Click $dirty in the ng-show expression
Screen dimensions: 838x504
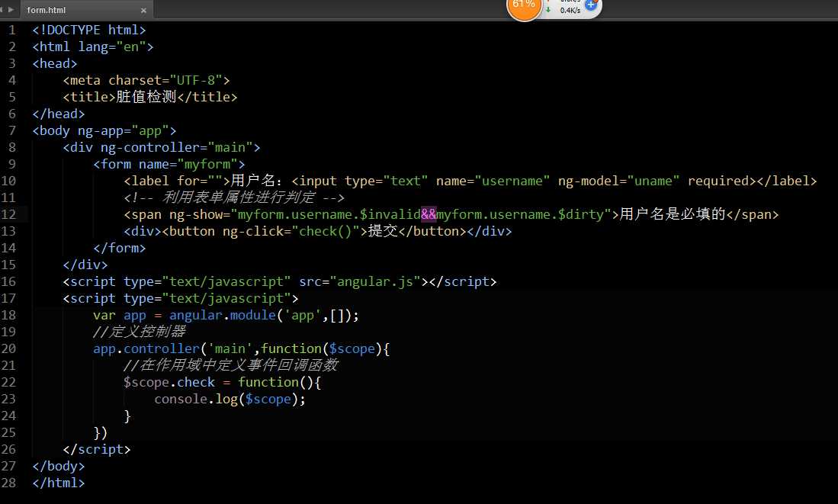[581, 214]
